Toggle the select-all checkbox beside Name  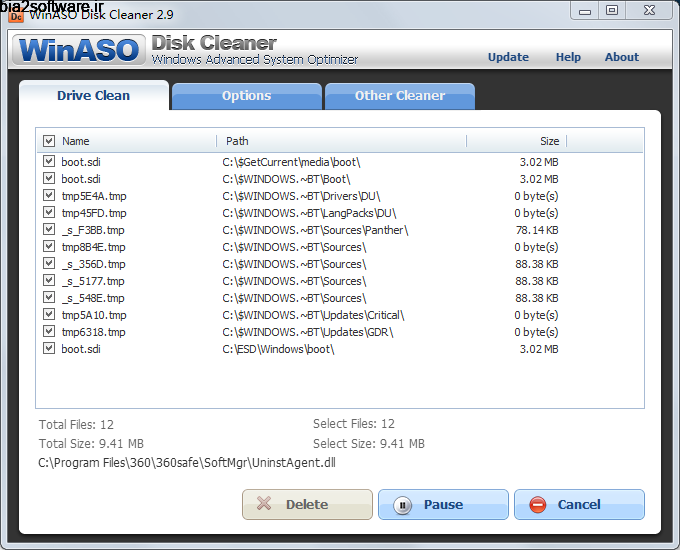[x=49, y=141]
